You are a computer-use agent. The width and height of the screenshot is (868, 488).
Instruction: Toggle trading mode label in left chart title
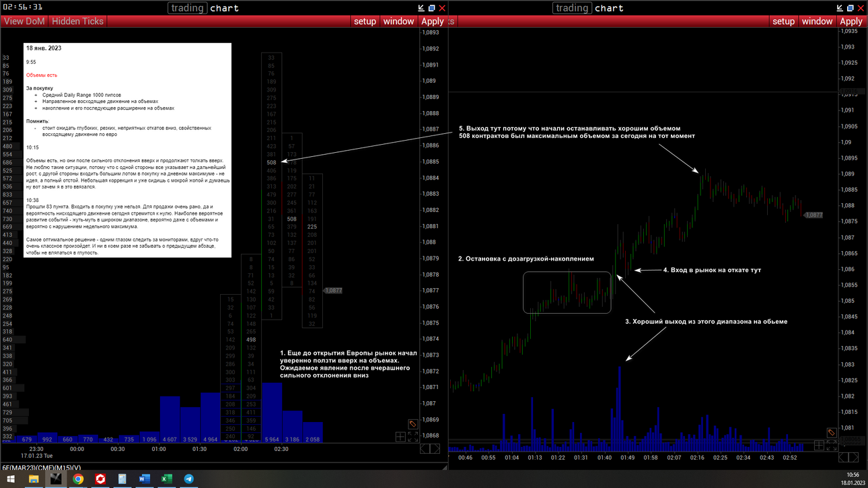pyautogui.click(x=188, y=8)
